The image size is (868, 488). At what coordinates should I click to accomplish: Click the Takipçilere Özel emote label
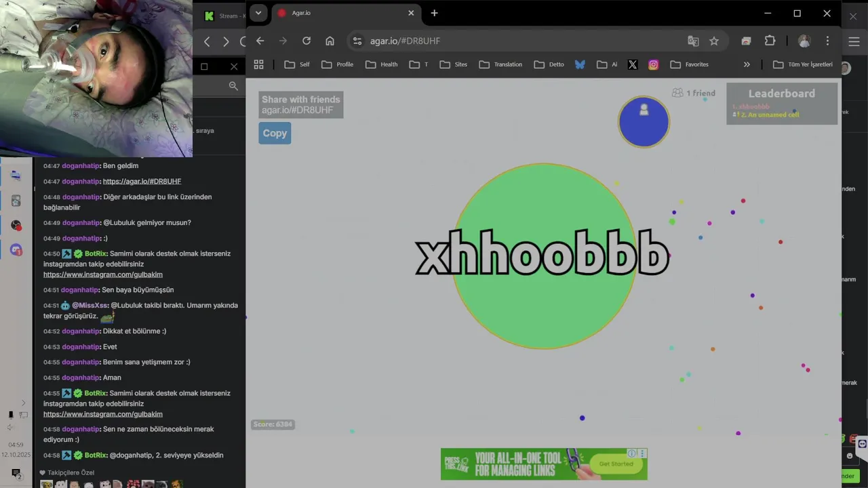coord(71,472)
